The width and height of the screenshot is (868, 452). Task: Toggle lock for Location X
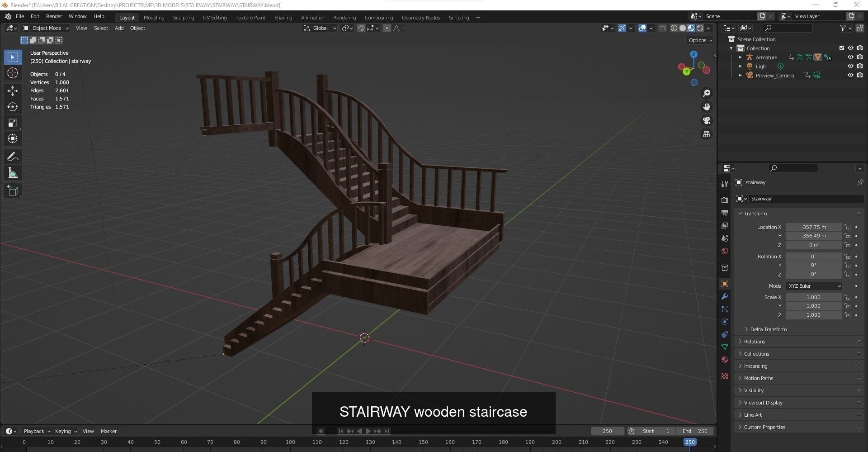847,227
